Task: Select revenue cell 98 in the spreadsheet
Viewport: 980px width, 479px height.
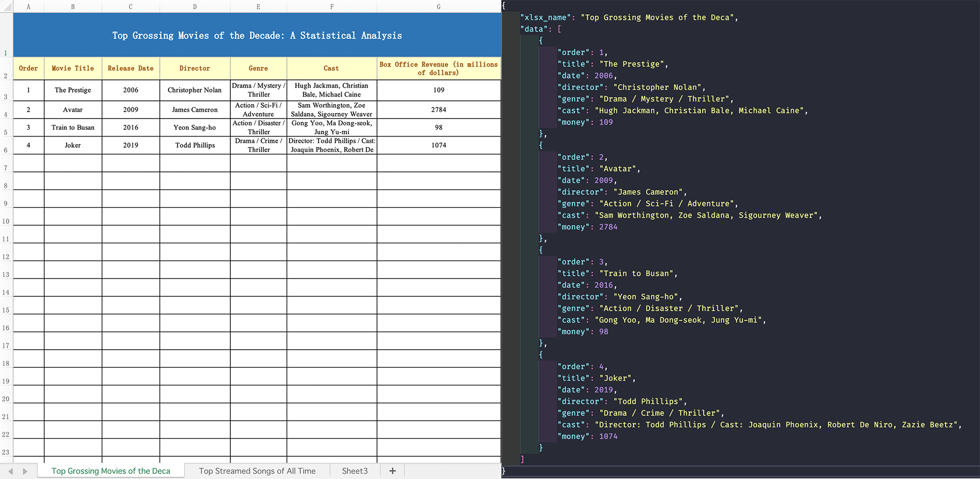Action: click(x=439, y=127)
